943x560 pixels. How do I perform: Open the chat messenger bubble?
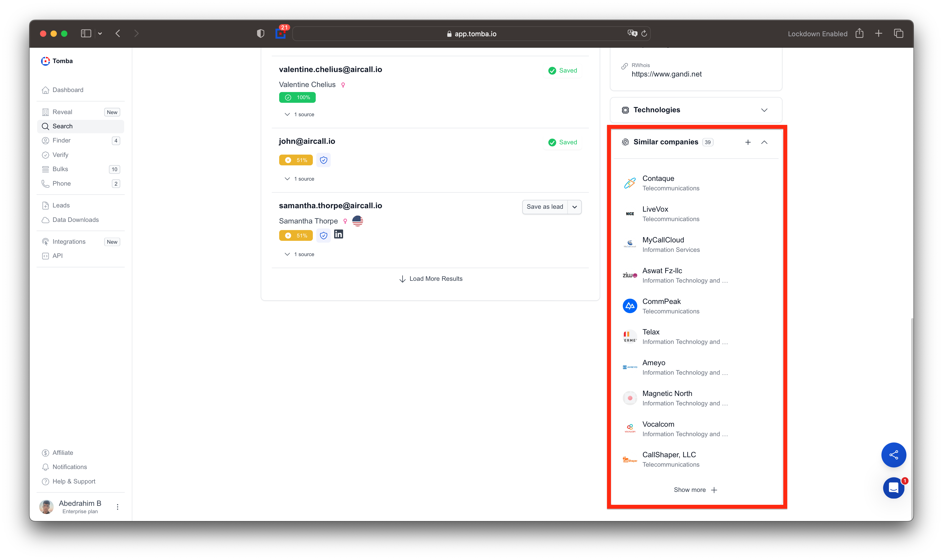[893, 488]
